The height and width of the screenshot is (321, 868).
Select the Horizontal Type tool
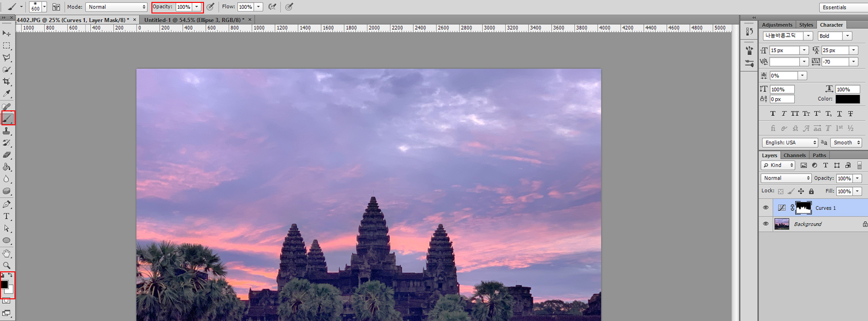pos(7,216)
